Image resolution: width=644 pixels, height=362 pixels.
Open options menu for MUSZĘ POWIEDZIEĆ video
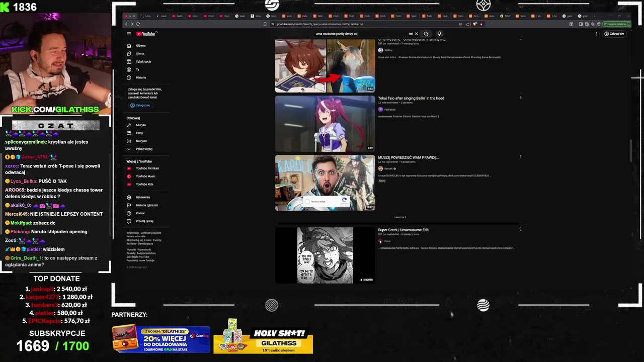pos(521,157)
